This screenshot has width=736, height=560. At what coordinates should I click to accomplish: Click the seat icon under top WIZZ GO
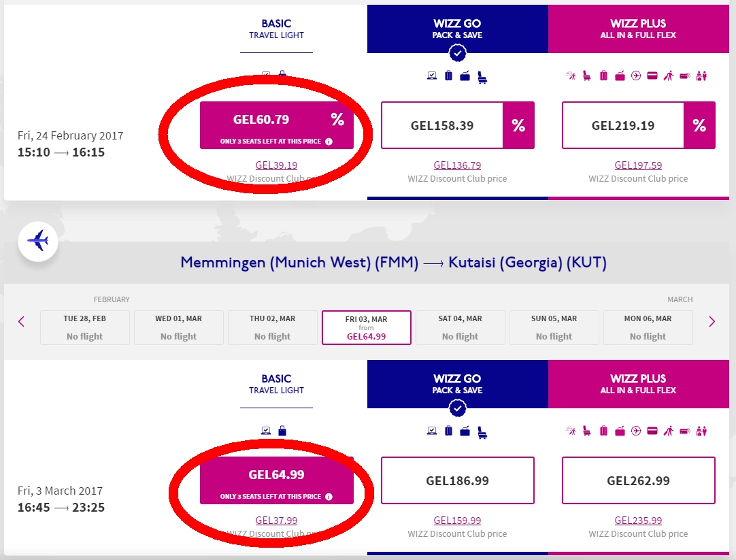point(482,77)
